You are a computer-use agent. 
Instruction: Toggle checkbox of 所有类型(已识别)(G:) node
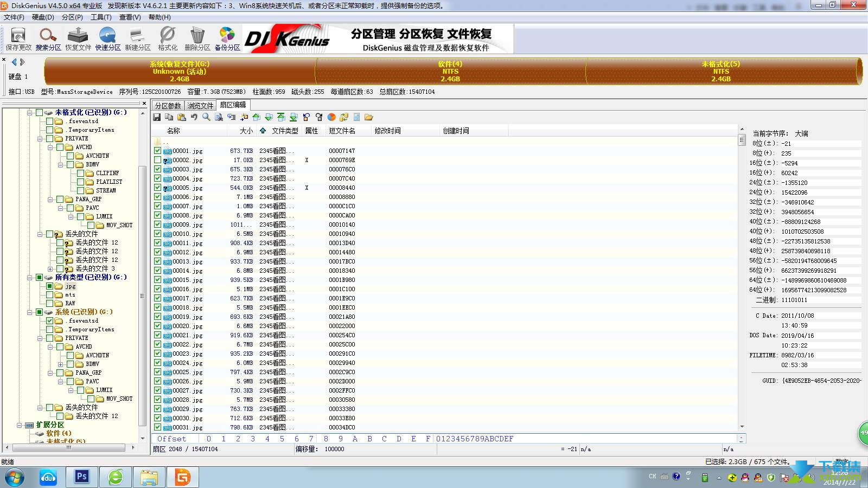tap(39, 277)
